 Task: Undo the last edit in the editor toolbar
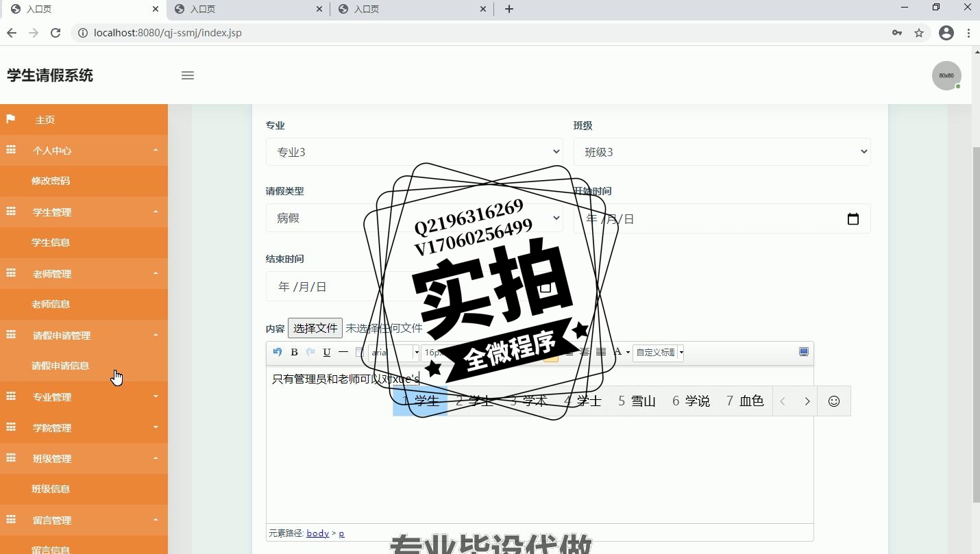278,352
